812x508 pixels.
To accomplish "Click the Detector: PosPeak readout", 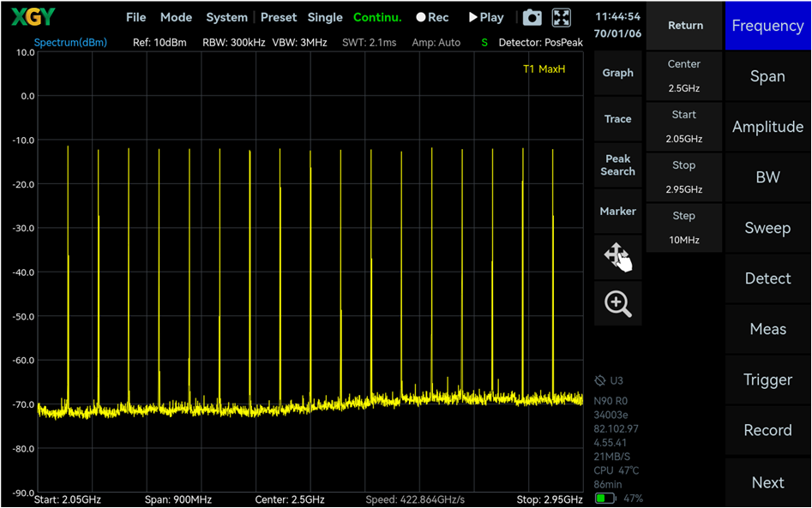I will 541,43.
